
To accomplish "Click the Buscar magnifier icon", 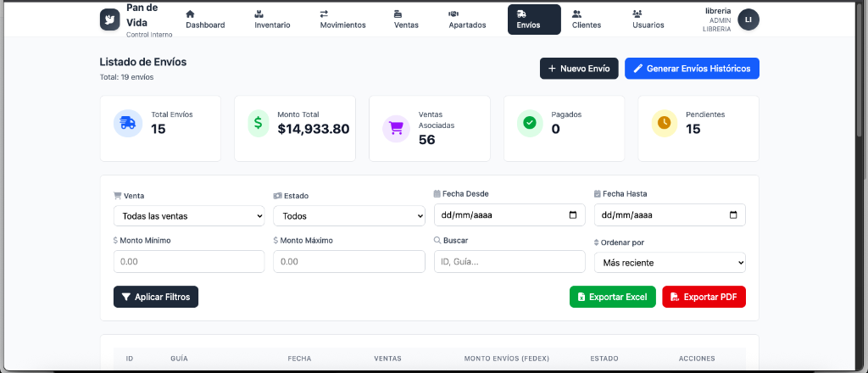I will tap(437, 240).
